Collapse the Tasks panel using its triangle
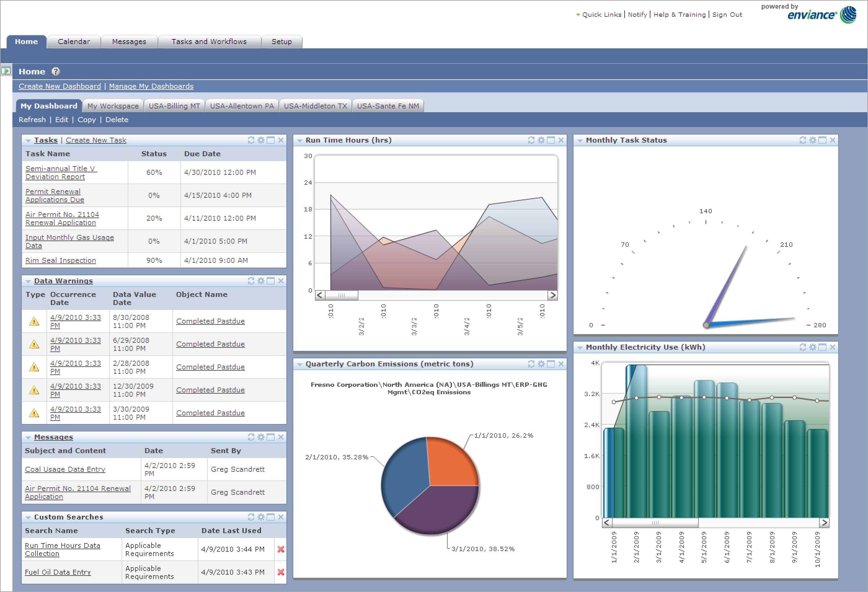 tap(28, 140)
